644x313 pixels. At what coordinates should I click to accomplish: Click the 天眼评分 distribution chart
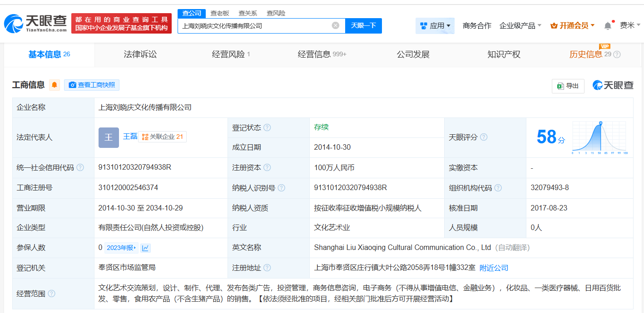click(x=599, y=137)
